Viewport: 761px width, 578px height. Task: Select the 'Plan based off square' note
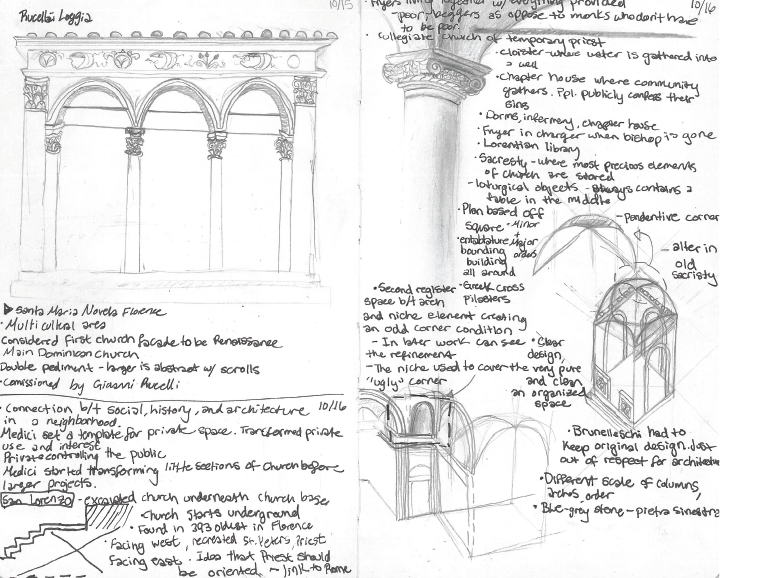point(501,218)
